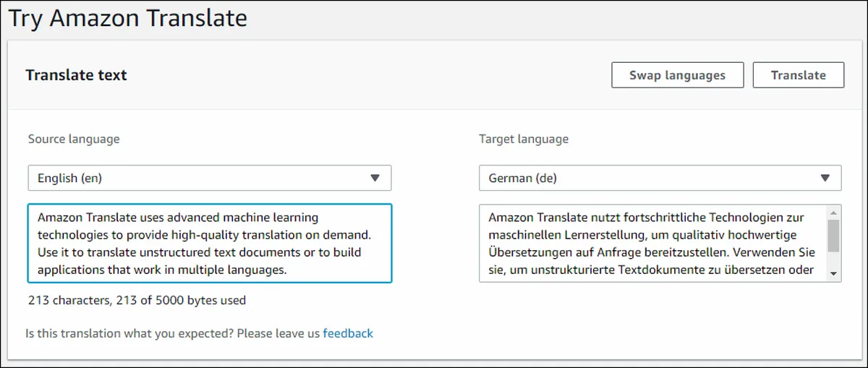This screenshot has width=868, height=368.
Task: Open the Target language German dropdown
Action: point(660,178)
